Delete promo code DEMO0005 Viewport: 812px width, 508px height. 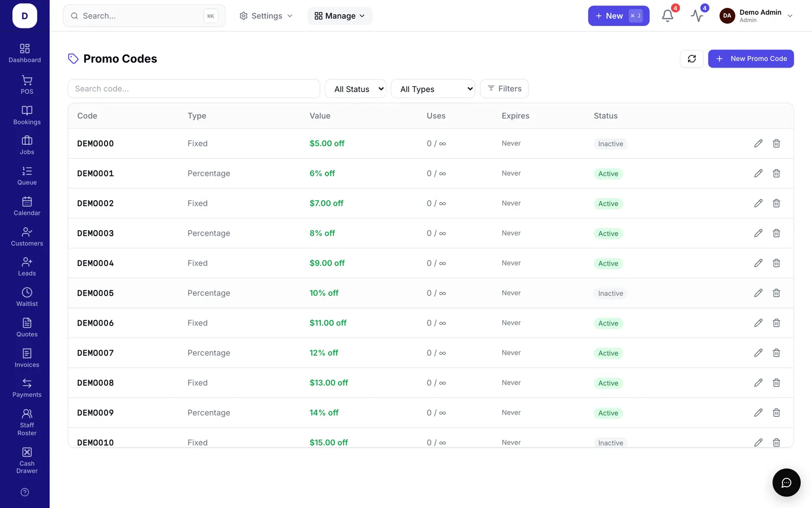[x=776, y=293]
